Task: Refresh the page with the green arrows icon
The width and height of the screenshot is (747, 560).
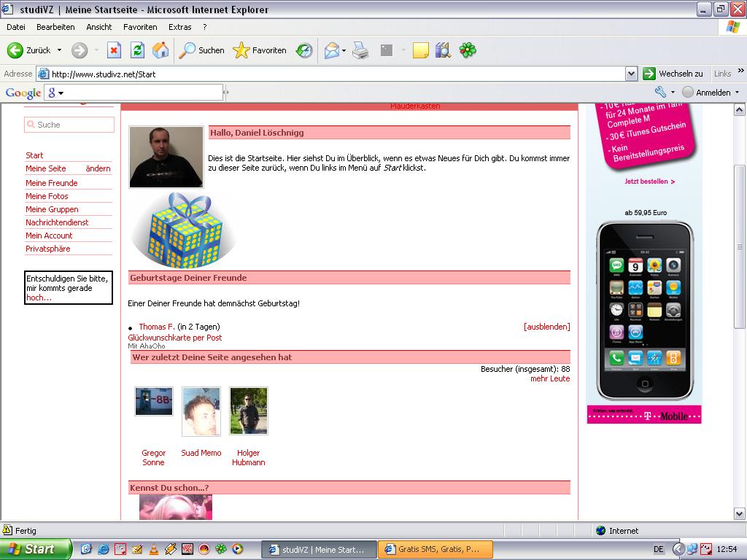Action: coord(138,50)
